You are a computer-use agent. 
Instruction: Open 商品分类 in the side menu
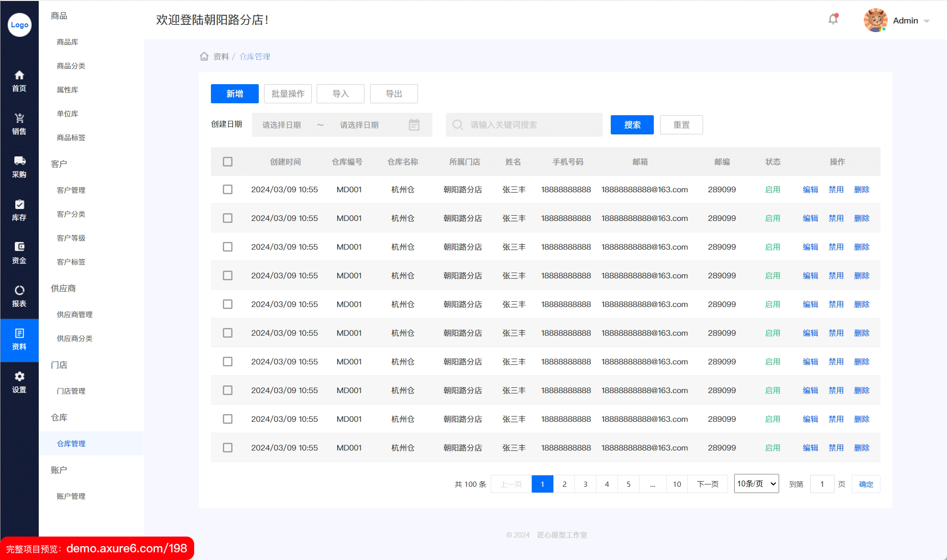tap(71, 66)
